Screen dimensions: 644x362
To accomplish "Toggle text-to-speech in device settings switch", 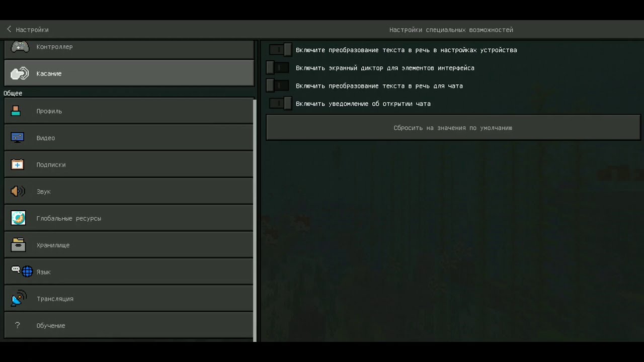I will click(280, 50).
